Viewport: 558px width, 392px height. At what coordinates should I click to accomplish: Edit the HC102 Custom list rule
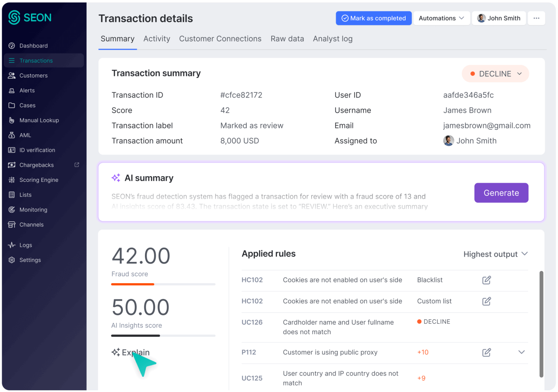click(487, 301)
